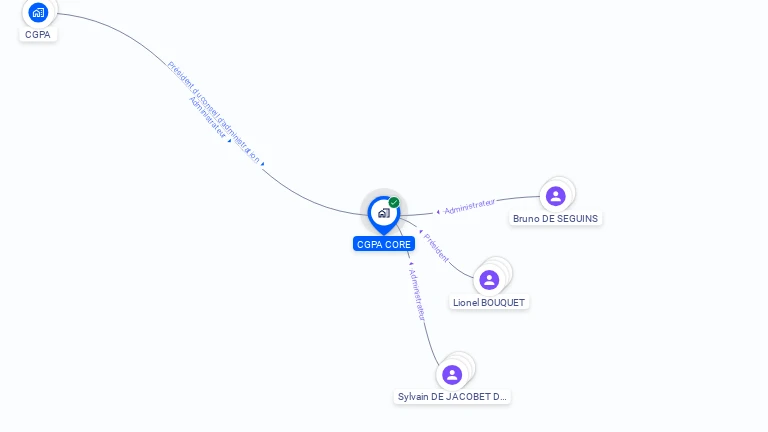Open the truncated Sylvain DE JACOBET D... label
The width and height of the screenshot is (768, 432).
click(x=452, y=397)
